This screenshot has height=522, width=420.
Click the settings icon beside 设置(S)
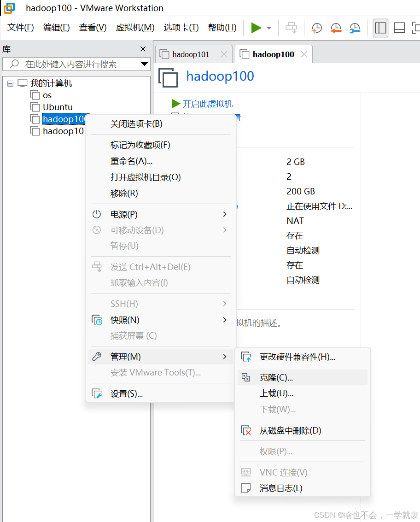click(97, 394)
